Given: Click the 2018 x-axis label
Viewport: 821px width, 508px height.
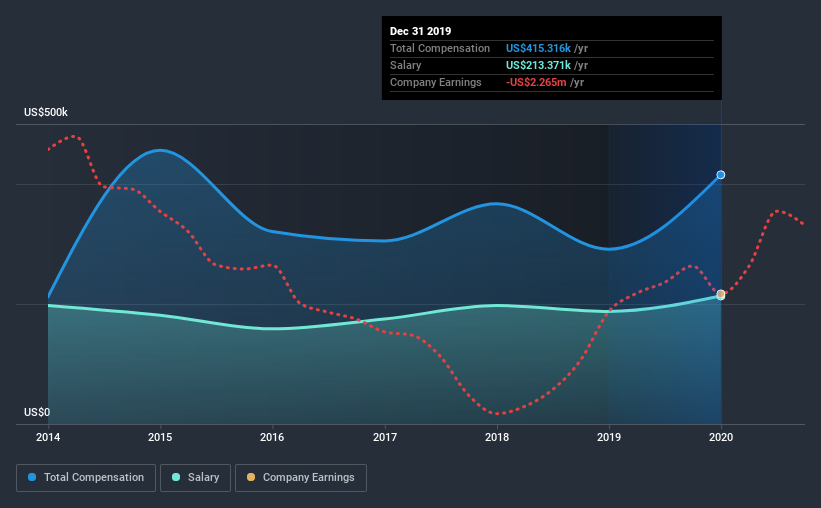Looking at the screenshot, I should coord(497,437).
